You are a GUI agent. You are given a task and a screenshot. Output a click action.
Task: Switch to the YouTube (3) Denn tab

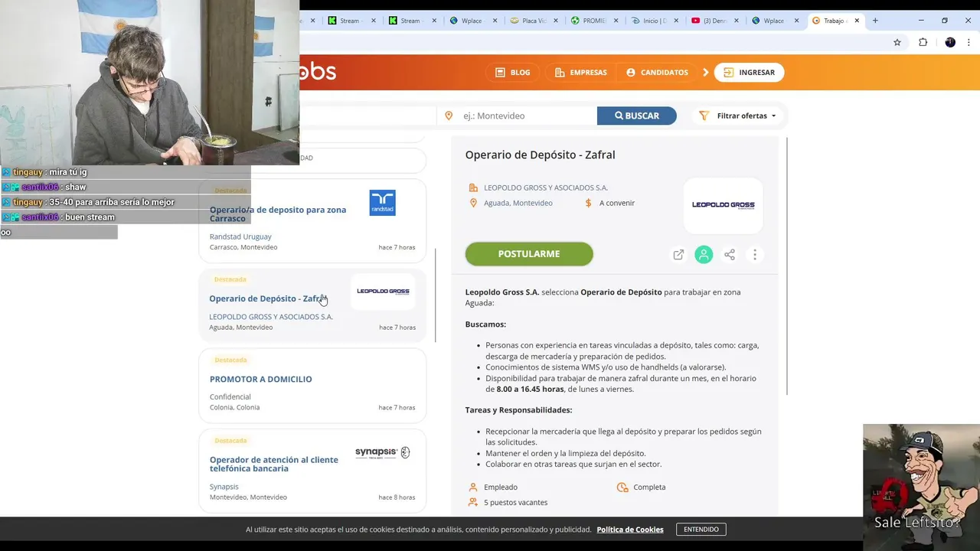point(714,21)
